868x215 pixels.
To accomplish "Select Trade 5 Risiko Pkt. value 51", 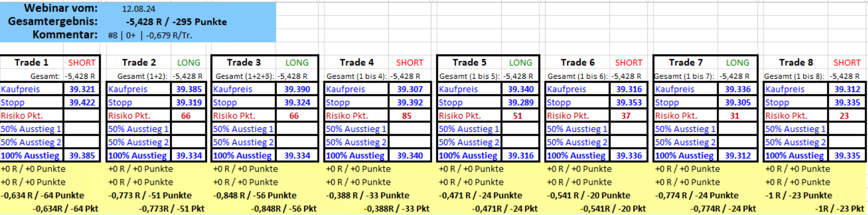I will pos(518,115).
